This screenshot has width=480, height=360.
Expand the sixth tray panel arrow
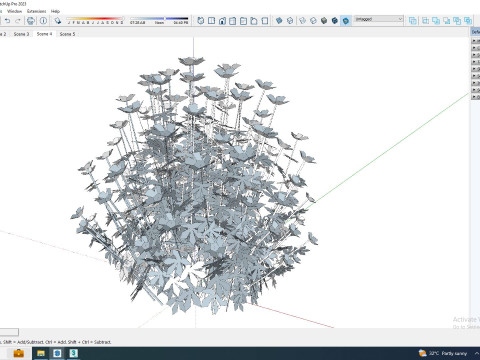[x=475, y=76]
